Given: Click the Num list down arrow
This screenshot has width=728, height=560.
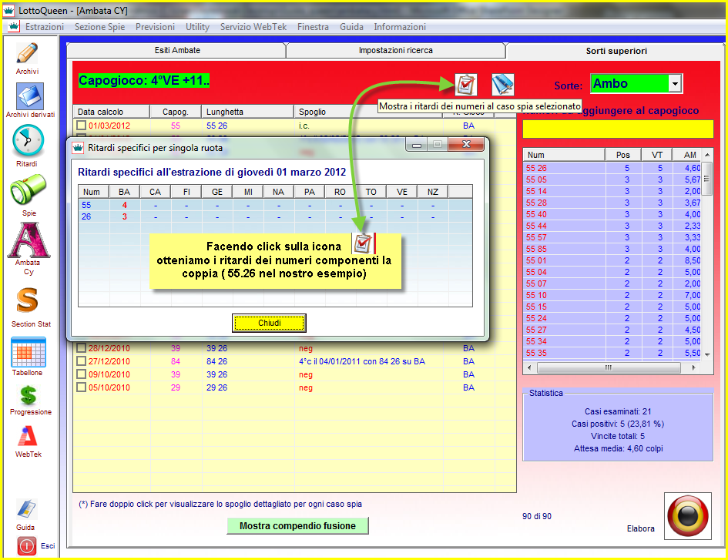Looking at the screenshot, I should (x=706, y=354).
